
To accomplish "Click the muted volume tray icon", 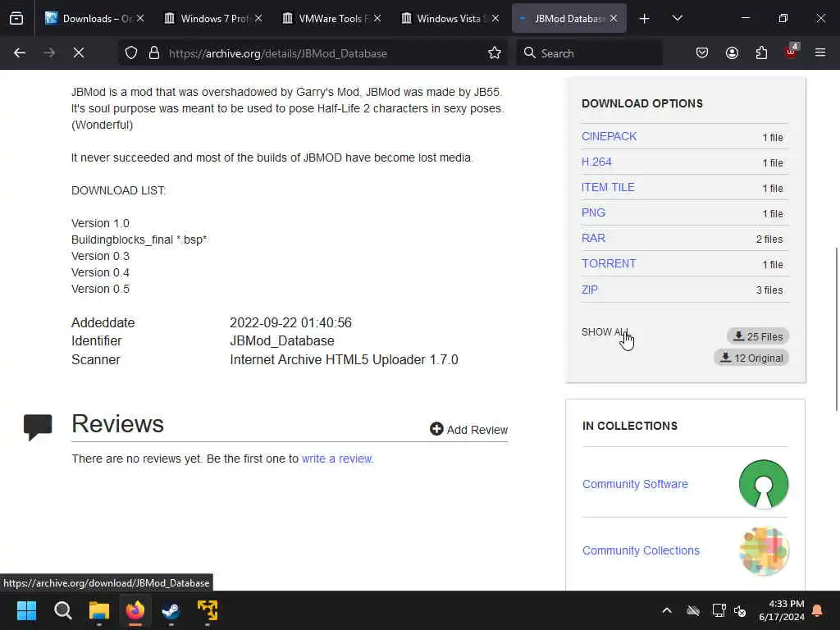I will click(x=741, y=610).
